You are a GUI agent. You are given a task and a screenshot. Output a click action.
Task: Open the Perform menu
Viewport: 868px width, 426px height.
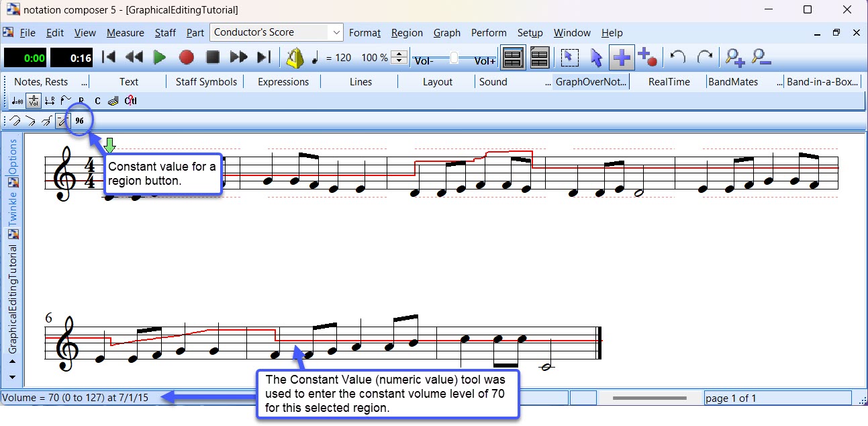coord(489,33)
